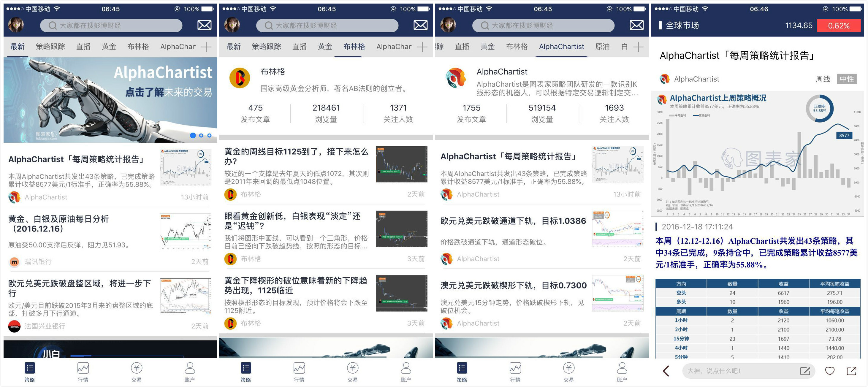868x387 pixels.
Task: Select 直播 tab in second screen
Action: 299,47
